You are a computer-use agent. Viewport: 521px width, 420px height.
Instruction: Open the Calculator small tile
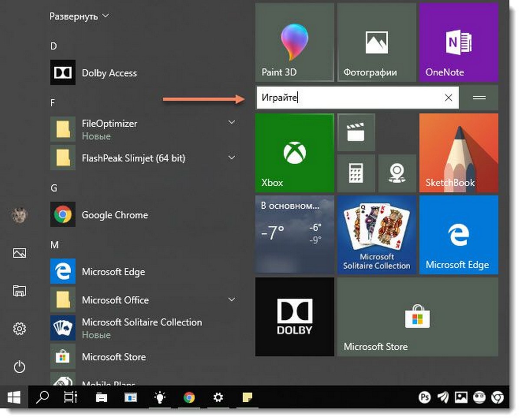(x=356, y=173)
